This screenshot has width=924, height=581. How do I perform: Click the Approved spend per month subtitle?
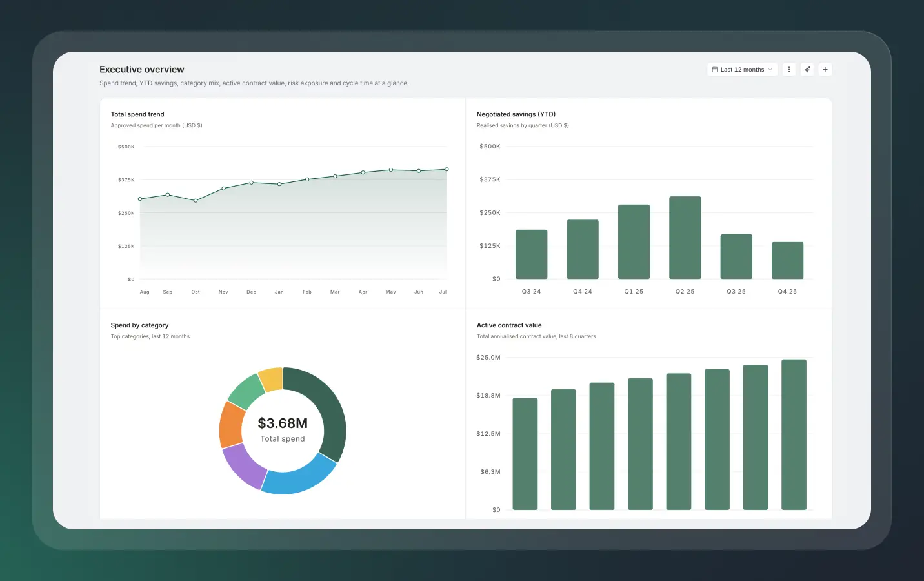[x=156, y=125]
